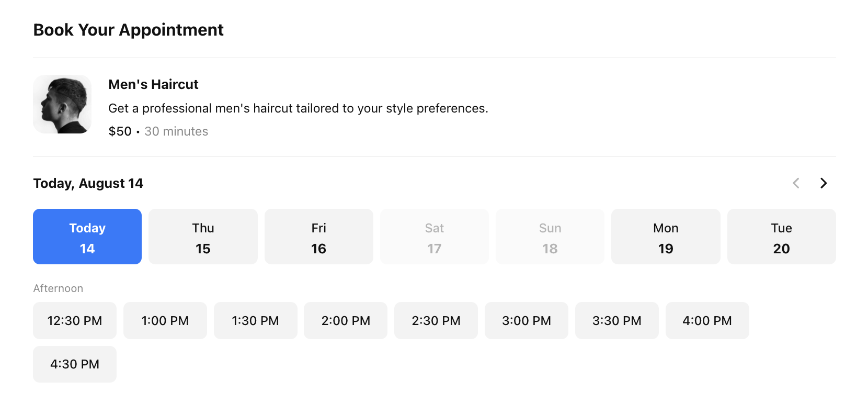The image size is (868, 403).
Task: Click the unavailable Saturday 17 slot
Action: (435, 237)
